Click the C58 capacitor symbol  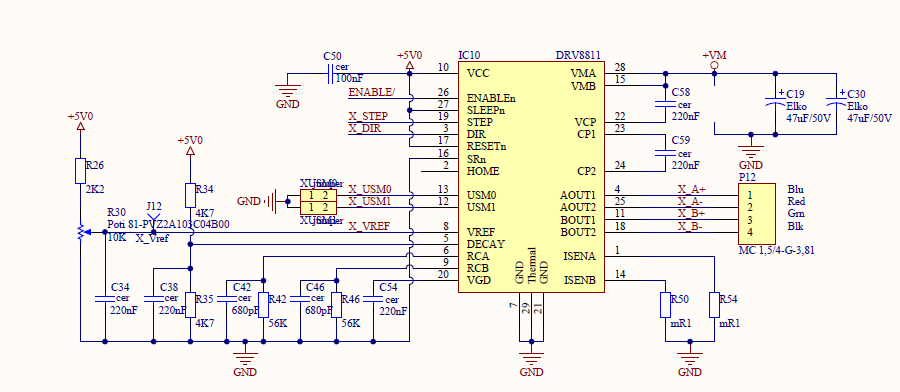point(666,104)
